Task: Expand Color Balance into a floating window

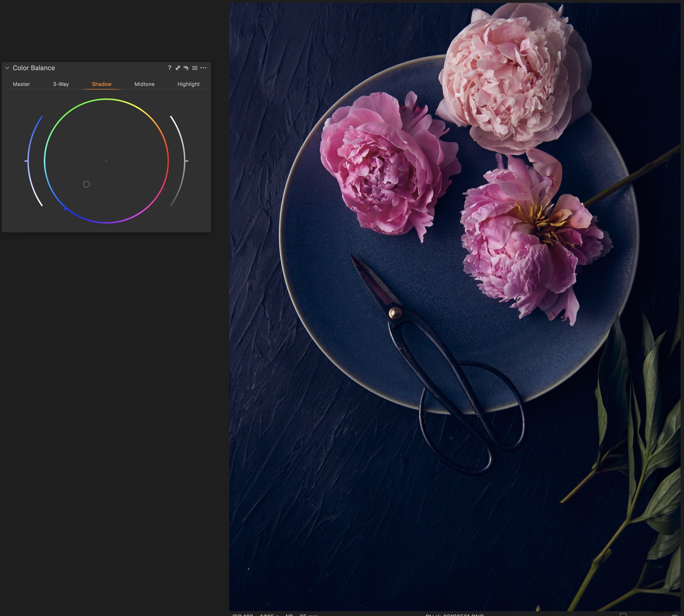Action: click(x=177, y=68)
